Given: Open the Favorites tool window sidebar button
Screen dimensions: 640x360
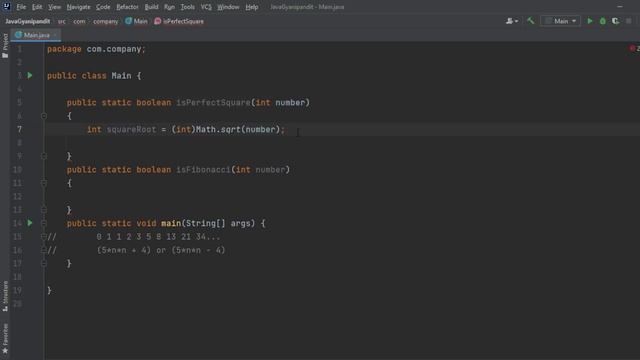Looking at the screenshot, I should coord(5,339).
